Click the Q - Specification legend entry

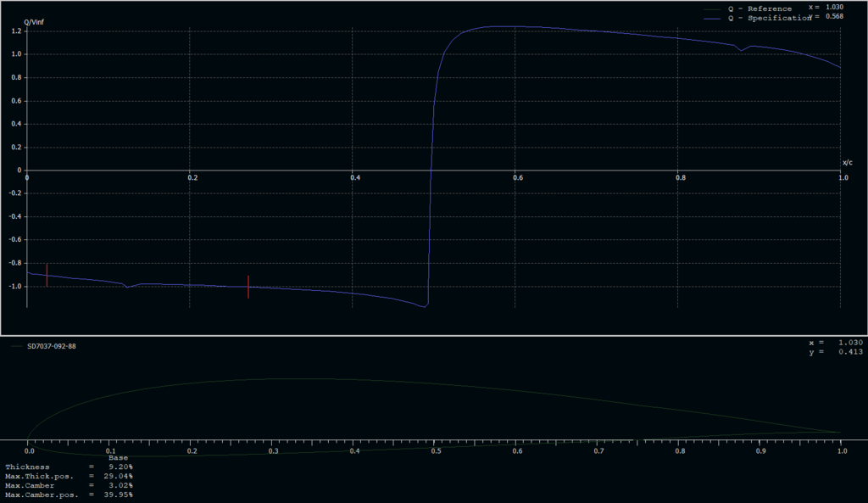click(766, 18)
